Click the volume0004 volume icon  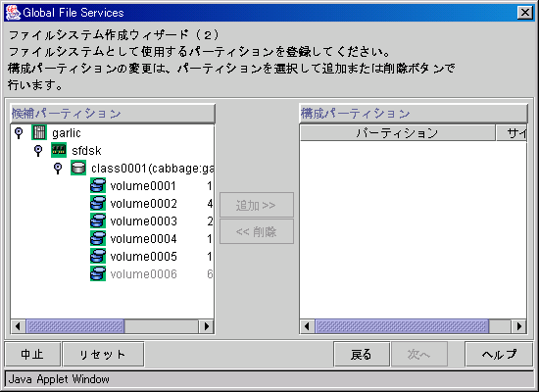click(x=98, y=238)
